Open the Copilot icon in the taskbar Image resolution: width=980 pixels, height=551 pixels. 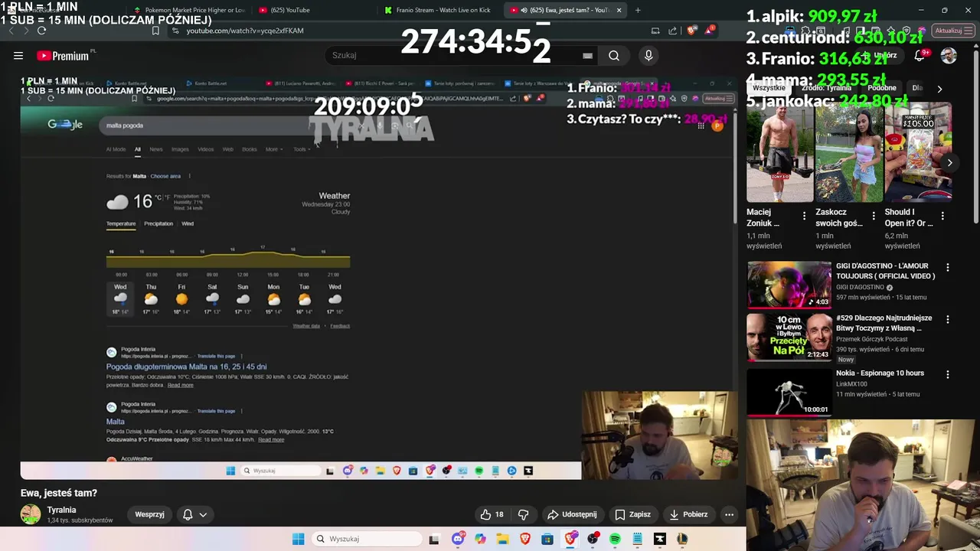click(480, 539)
